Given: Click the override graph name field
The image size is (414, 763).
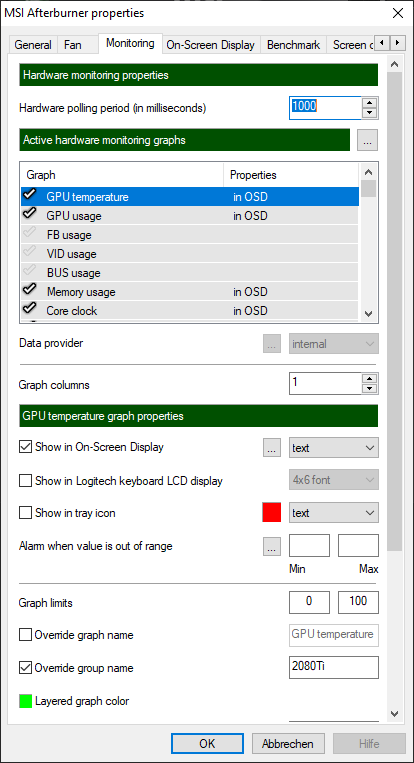Looking at the screenshot, I should pos(334,635).
